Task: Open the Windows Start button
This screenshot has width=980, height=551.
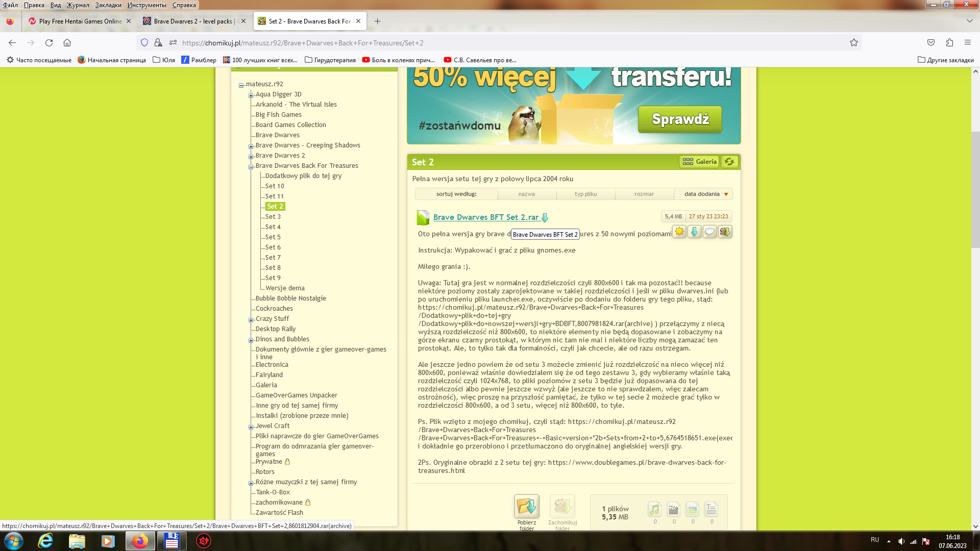Action: pyautogui.click(x=14, y=541)
